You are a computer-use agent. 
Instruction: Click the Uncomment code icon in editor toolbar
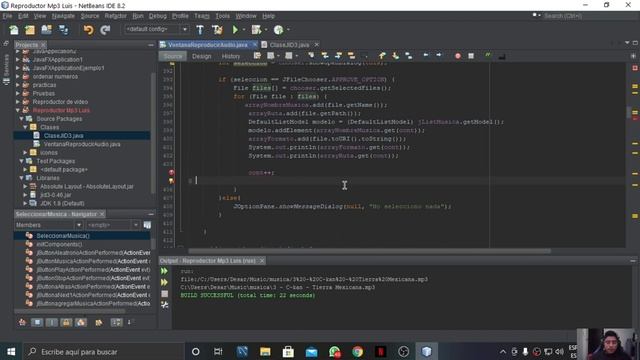pyautogui.click(x=502, y=56)
